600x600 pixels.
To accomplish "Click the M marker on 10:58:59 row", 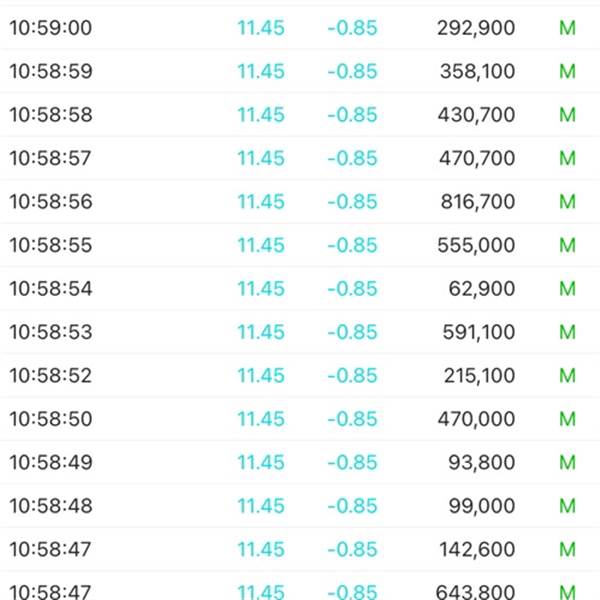I will coord(567,71).
